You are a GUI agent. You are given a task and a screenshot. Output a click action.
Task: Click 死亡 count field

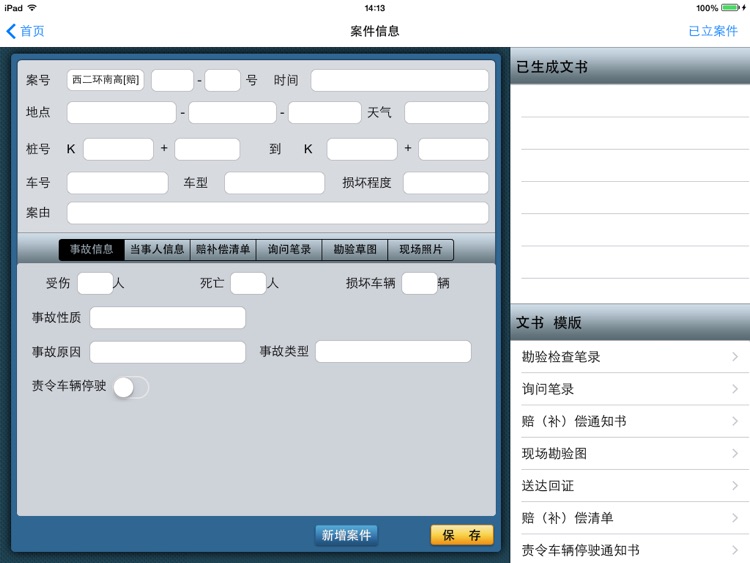(x=248, y=283)
